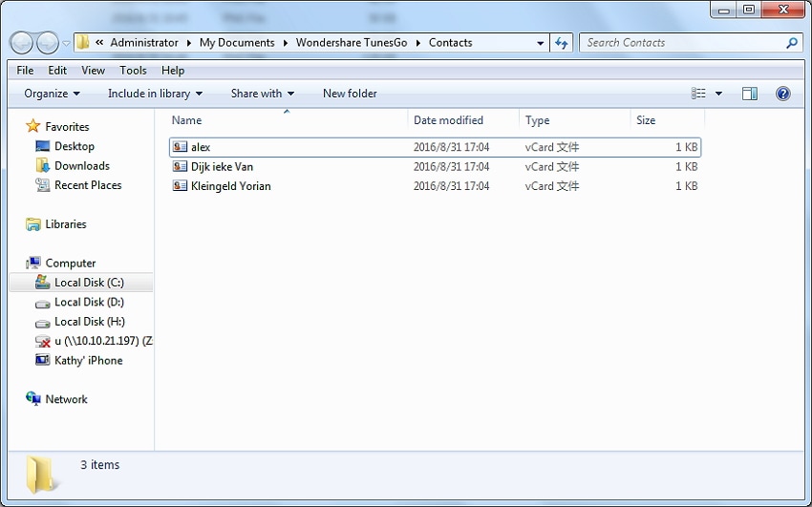Select the Dijk ieke Van vCard icon
Viewport: 812px width, 507px height.
pos(180,166)
